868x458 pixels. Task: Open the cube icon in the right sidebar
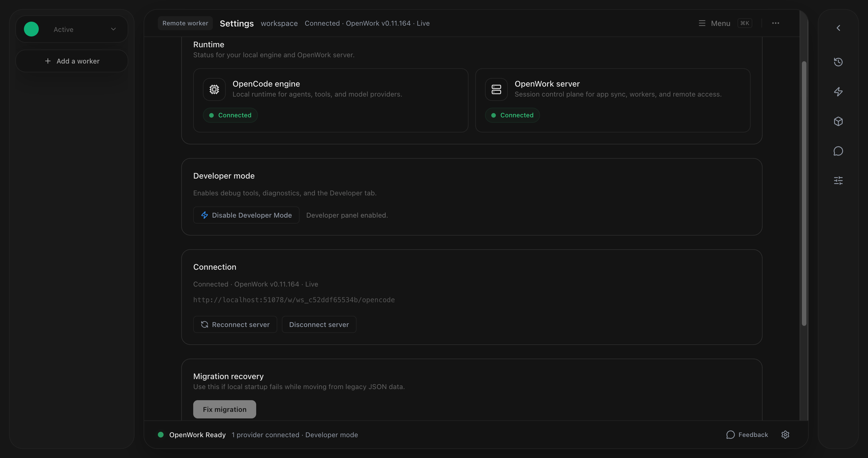pyautogui.click(x=838, y=121)
